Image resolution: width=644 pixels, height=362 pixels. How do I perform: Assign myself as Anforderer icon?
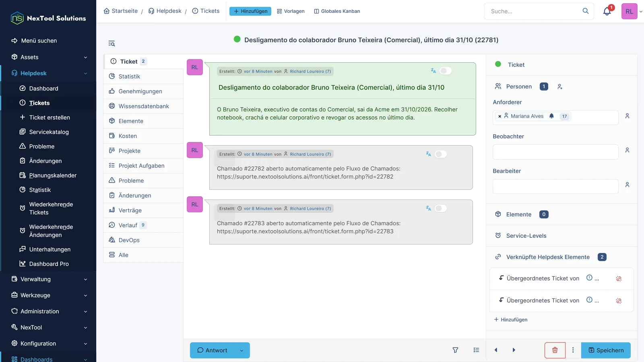point(627,116)
